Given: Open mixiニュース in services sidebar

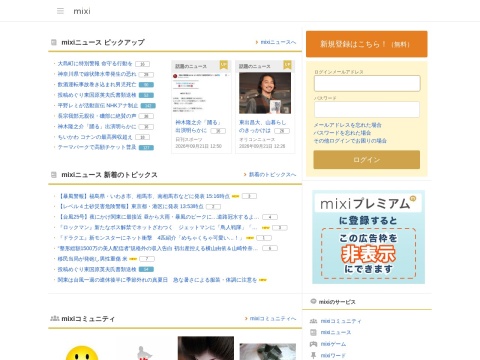Looking at the screenshot, I should click(336, 332).
